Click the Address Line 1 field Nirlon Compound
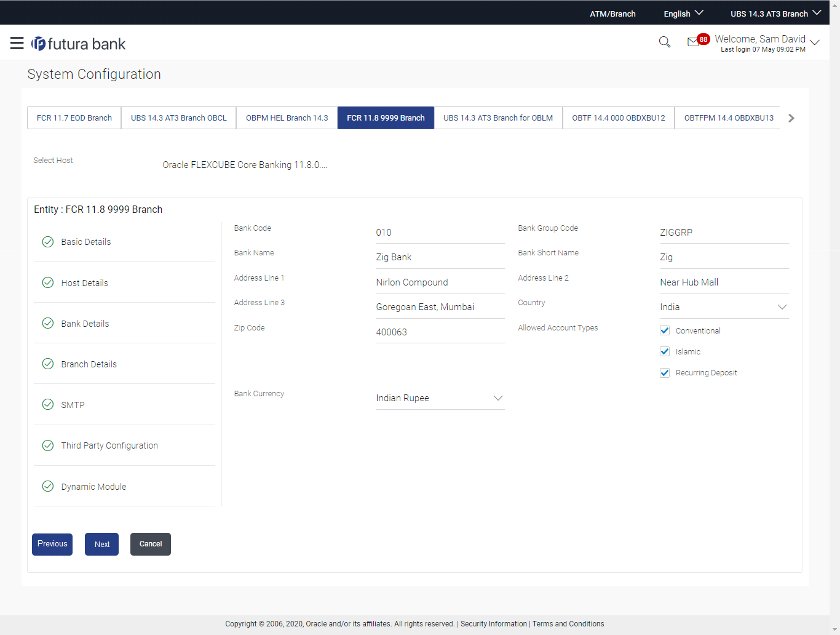 tap(440, 282)
